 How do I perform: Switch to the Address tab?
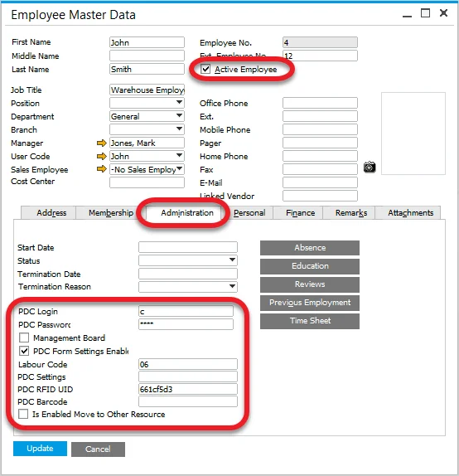point(49,212)
